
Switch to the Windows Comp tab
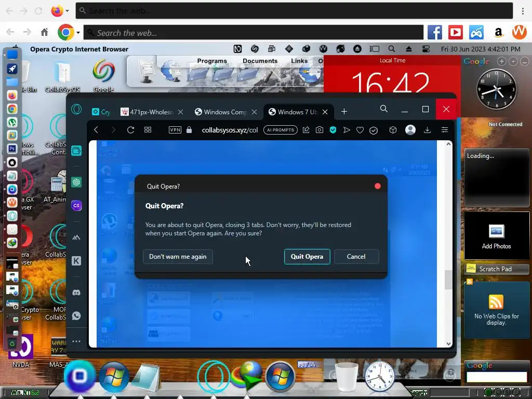tap(222, 112)
